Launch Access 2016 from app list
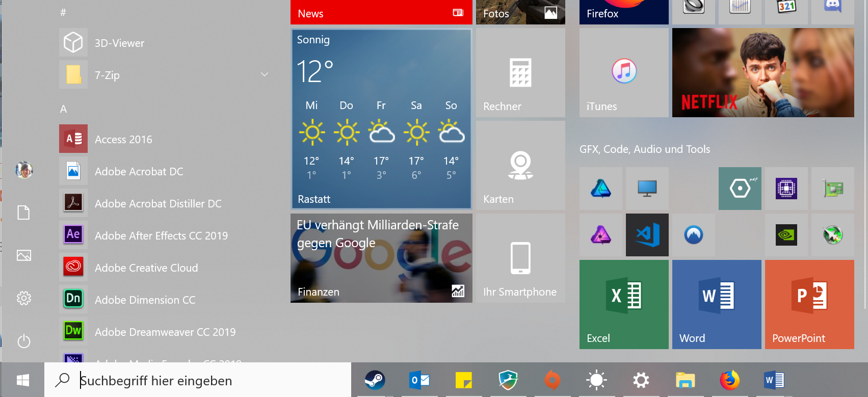Screen dimensions: 868x397 [x=163, y=139]
